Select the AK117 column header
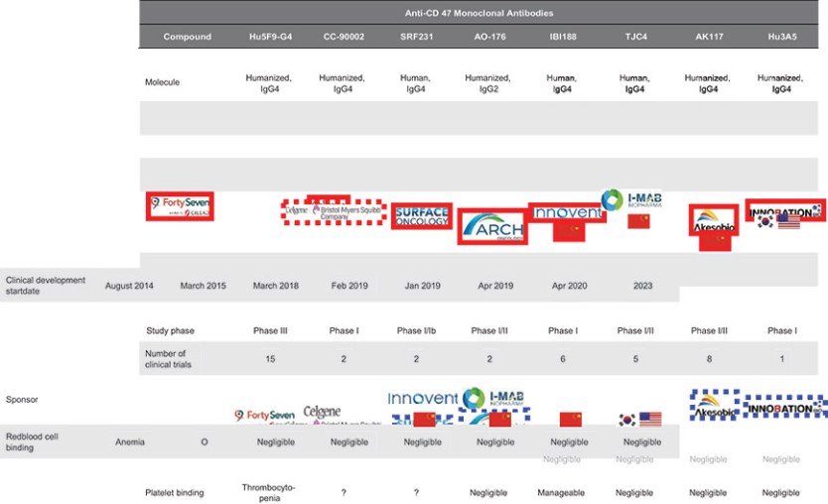Image resolution: width=828 pixels, height=504 pixels. click(x=708, y=37)
